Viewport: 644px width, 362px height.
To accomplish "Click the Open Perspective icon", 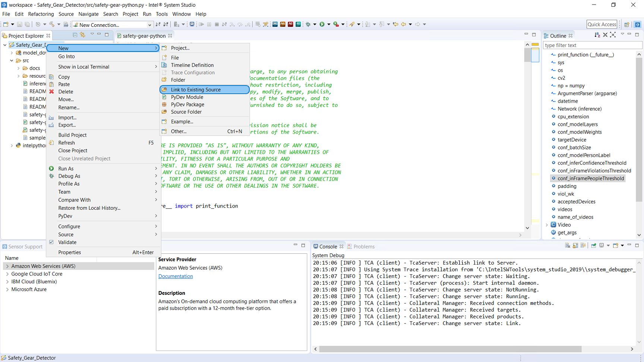I will click(626, 25).
